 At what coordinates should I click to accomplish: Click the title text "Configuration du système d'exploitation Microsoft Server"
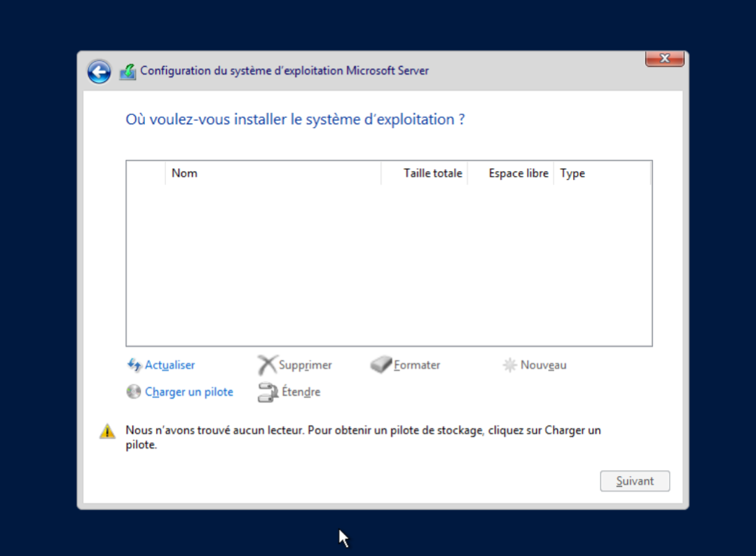point(284,71)
